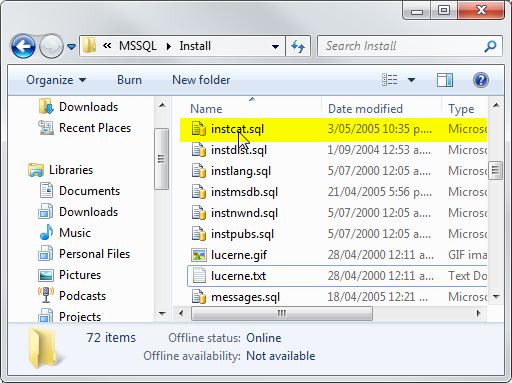Viewport: 512px width, 383px height.
Task: Click navigation pane scroll up arrow
Action: (162, 106)
